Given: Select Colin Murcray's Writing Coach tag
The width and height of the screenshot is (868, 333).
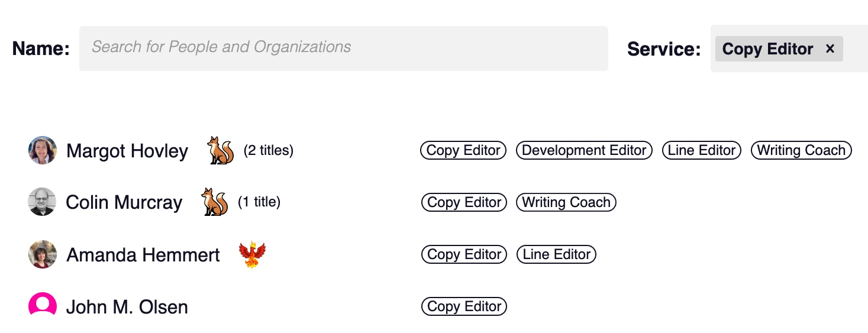Looking at the screenshot, I should click(566, 202).
